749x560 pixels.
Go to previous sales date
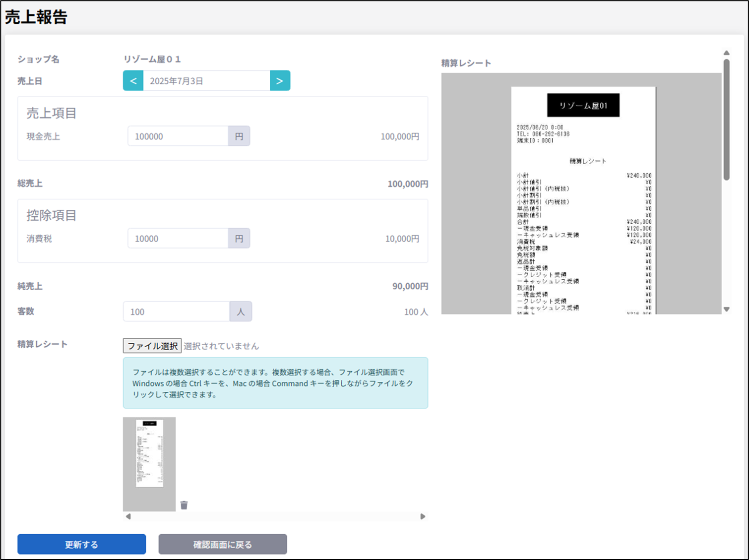(x=133, y=81)
